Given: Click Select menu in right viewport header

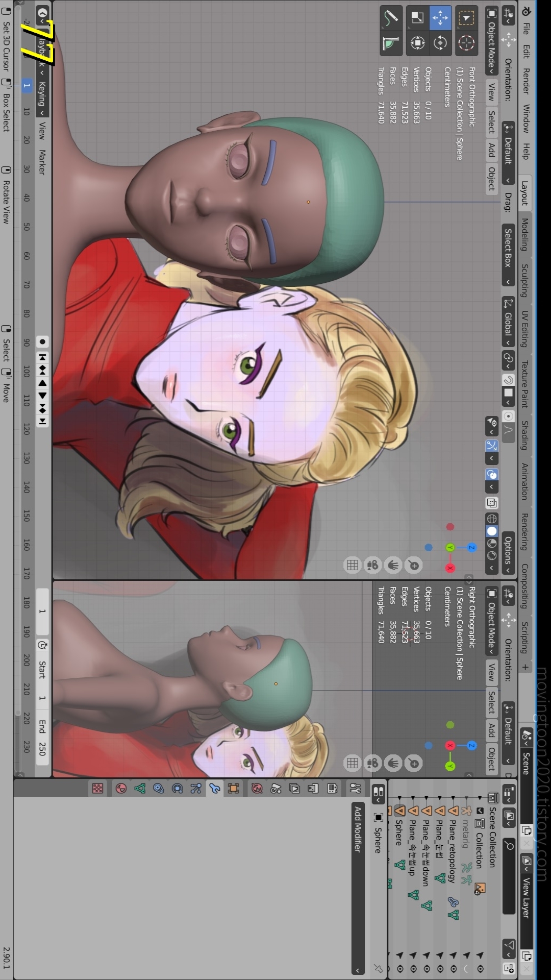Looking at the screenshot, I should (492, 702).
